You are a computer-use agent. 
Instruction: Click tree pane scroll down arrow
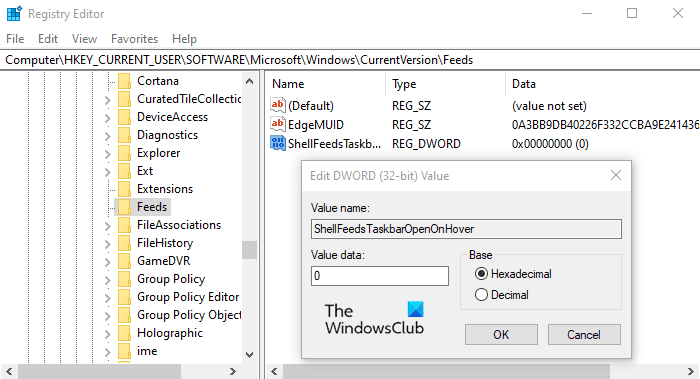(250, 355)
